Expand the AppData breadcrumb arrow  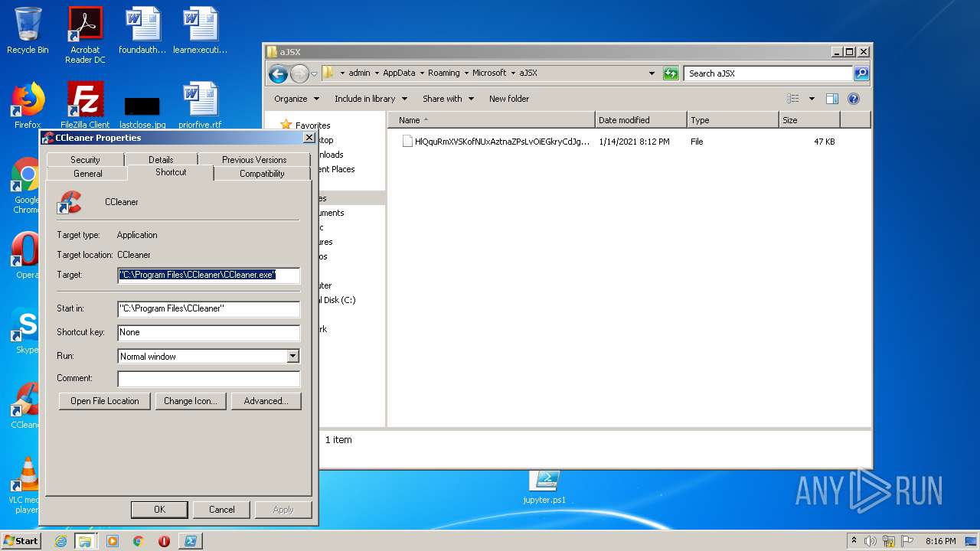tap(421, 73)
